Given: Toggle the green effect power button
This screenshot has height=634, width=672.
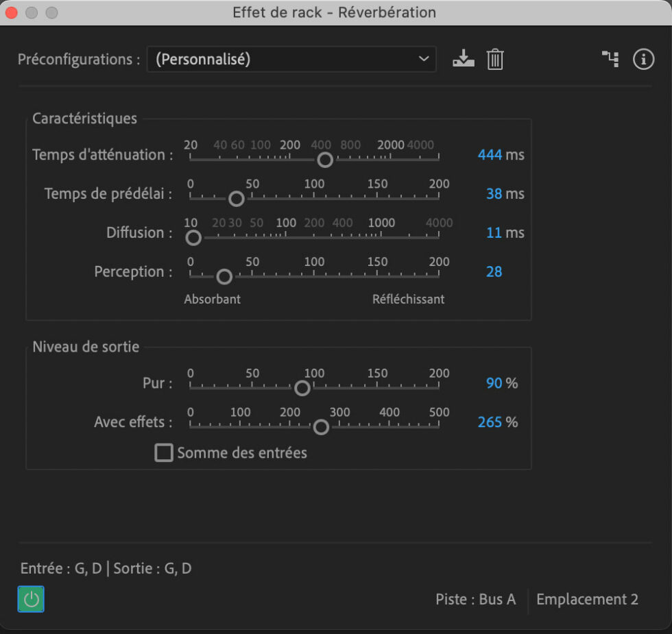Looking at the screenshot, I should coord(31,599).
